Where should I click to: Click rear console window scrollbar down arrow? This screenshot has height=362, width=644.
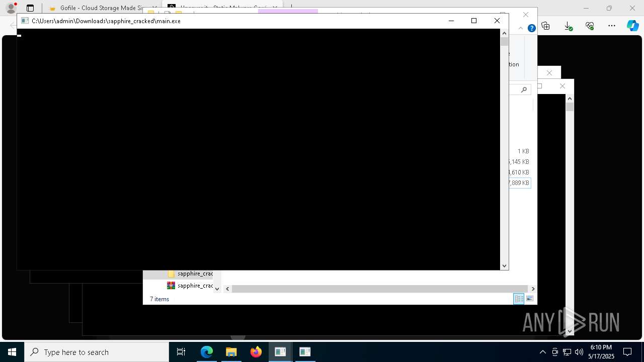tap(570, 331)
